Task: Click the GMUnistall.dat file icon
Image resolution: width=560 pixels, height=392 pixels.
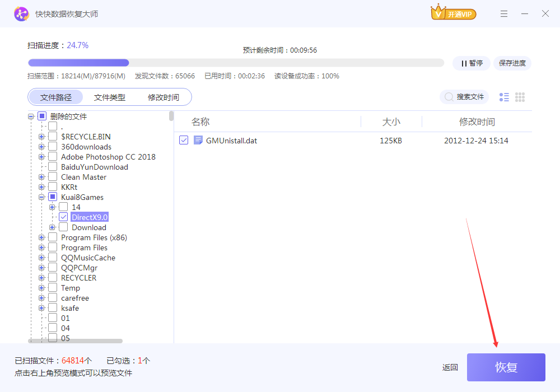Action: click(198, 141)
